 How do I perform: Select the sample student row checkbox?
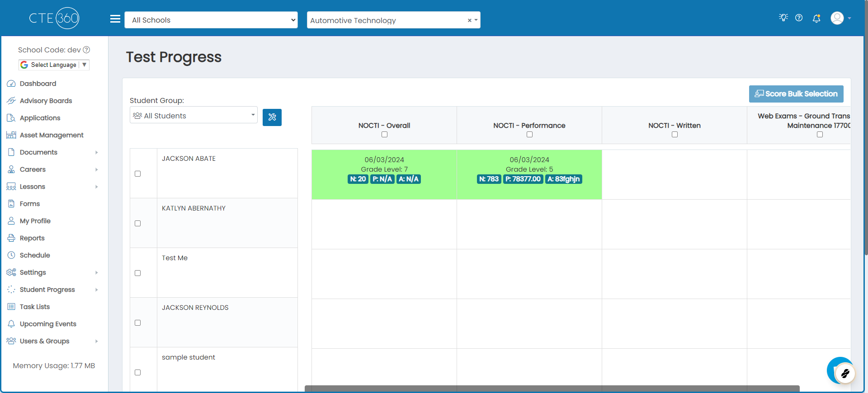click(x=138, y=373)
